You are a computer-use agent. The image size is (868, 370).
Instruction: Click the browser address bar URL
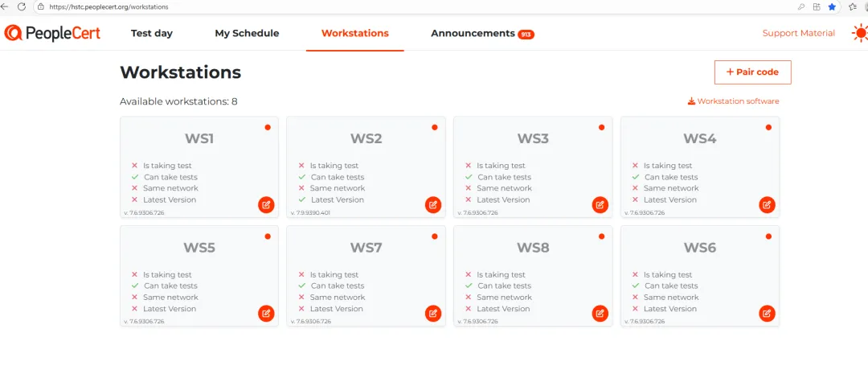113,6
